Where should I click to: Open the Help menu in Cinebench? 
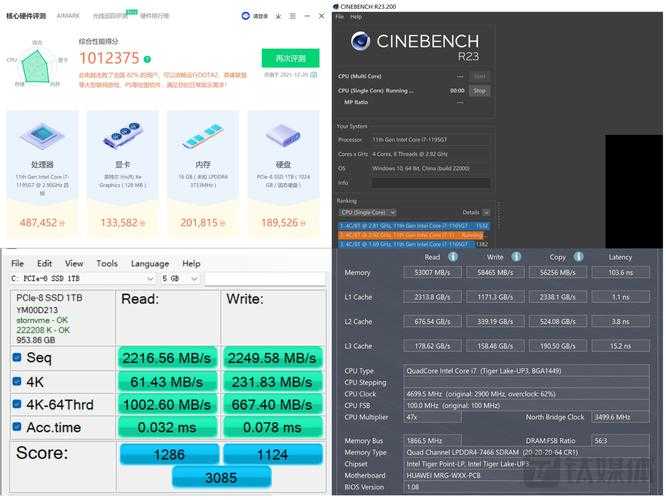point(356,17)
